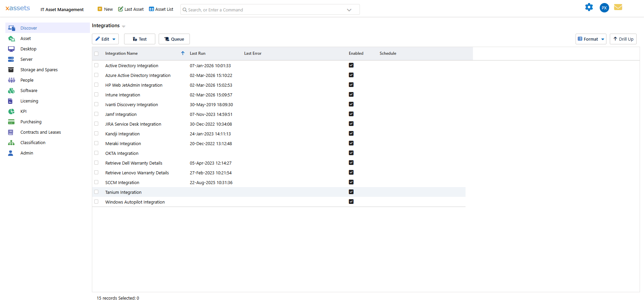
Task: Select the Server icon in the sidebar
Action: (11, 59)
